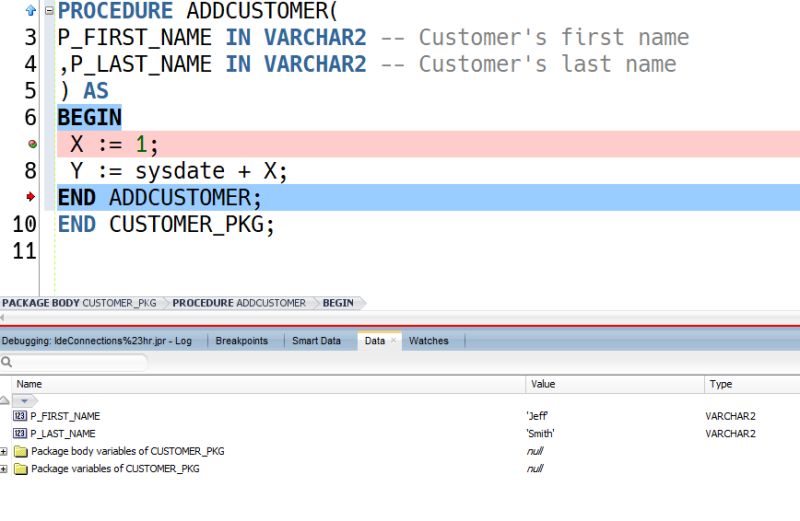Screen dimensions: 800x521
Task: Switch to the Breakpoints tab
Action: tap(241, 340)
